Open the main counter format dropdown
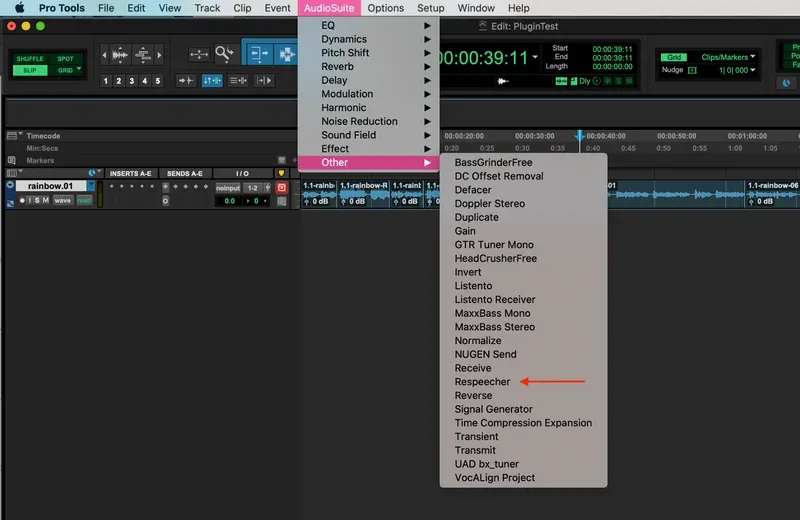The height and width of the screenshot is (520, 800). pyautogui.click(x=535, y=57)
